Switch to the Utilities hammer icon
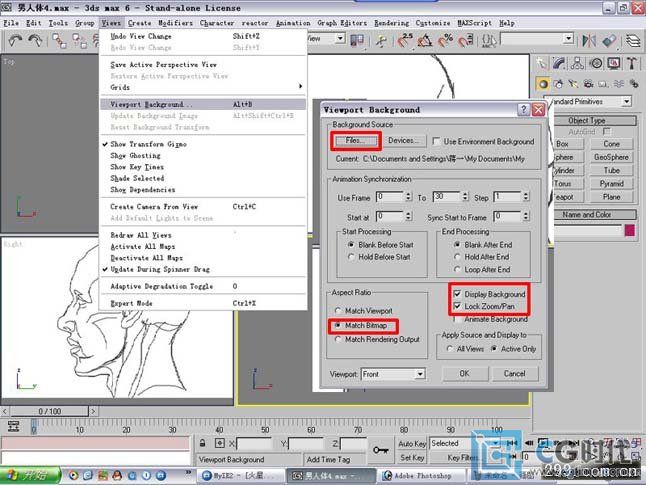646x485 pixels. [x=632, y=63]
